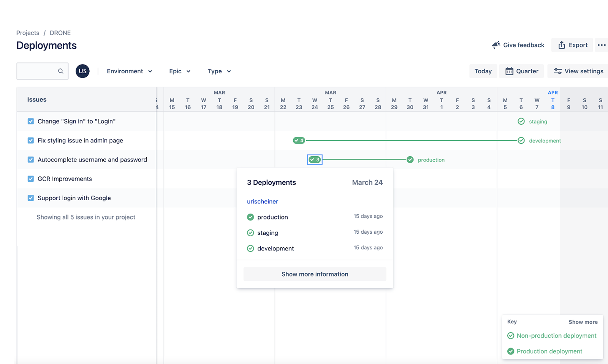This screenshot has height=364, width=608.
Task: Uncheck the 'Change Sign in to Login' issue
Action: [x=30, y=121]
